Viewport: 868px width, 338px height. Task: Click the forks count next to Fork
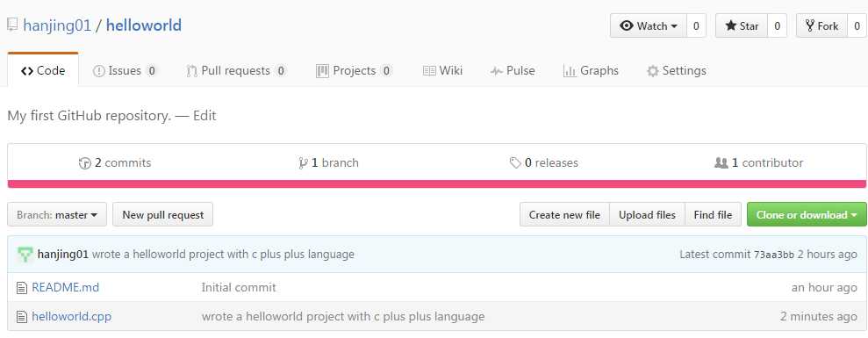pyautogui.click(x=857, y=26)
